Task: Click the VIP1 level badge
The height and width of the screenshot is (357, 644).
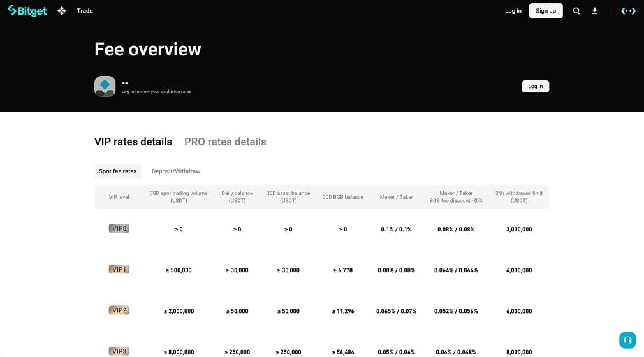Action: tap(119, 270)
